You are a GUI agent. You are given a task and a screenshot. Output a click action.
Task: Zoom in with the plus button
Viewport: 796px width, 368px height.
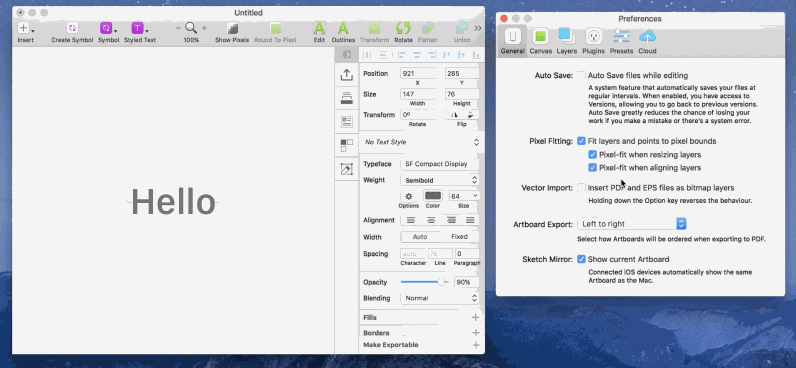point(204,28)
